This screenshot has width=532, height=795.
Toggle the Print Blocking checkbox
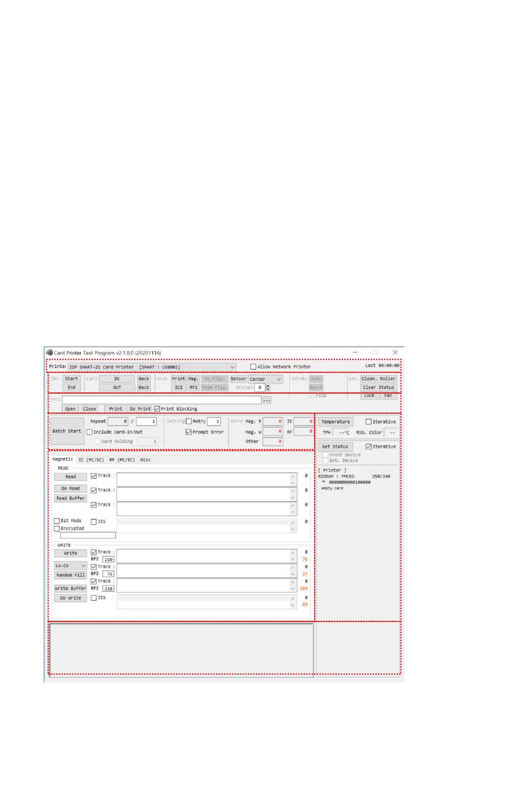157,409
